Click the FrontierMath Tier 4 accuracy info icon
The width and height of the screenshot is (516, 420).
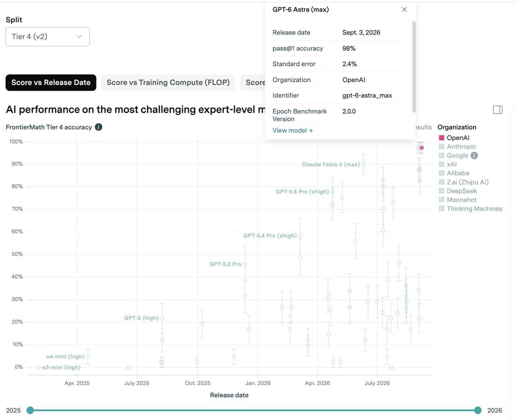98,127
